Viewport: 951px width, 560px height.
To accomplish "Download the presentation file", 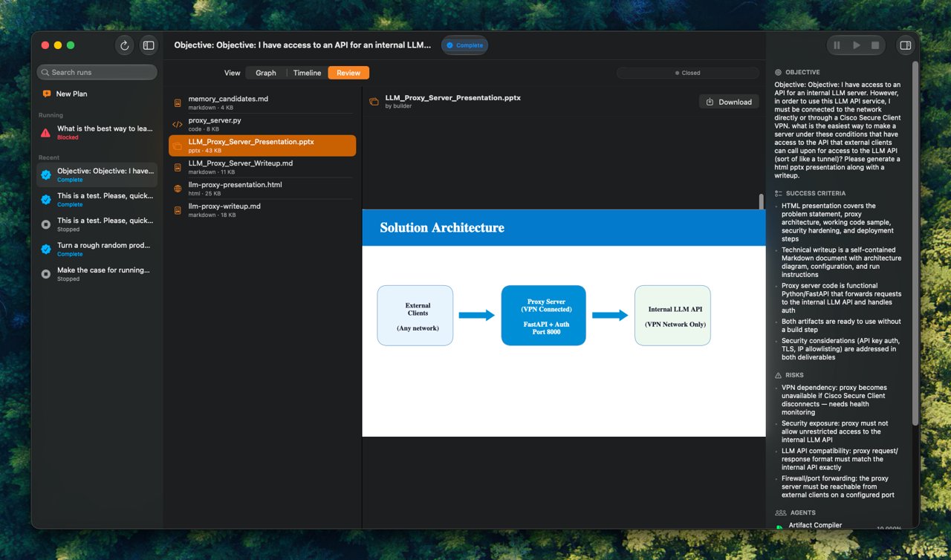I will [729, 102].
